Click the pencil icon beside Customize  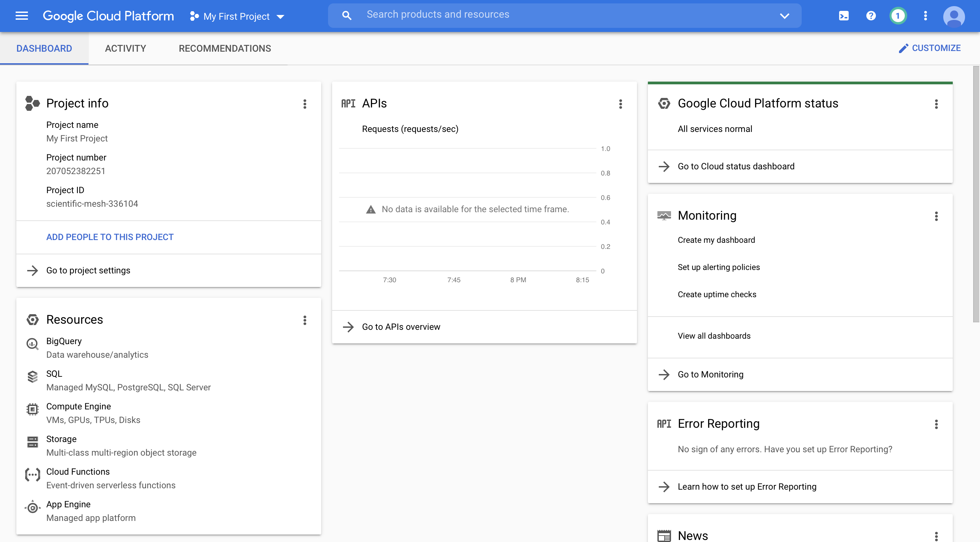[x=903, y=48]
